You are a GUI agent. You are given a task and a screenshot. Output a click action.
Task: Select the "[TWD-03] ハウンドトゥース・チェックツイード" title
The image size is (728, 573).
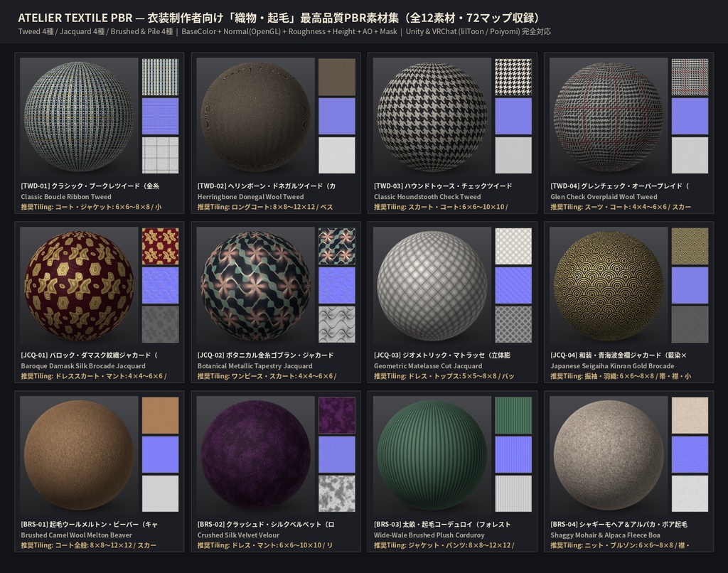(443, 186)
